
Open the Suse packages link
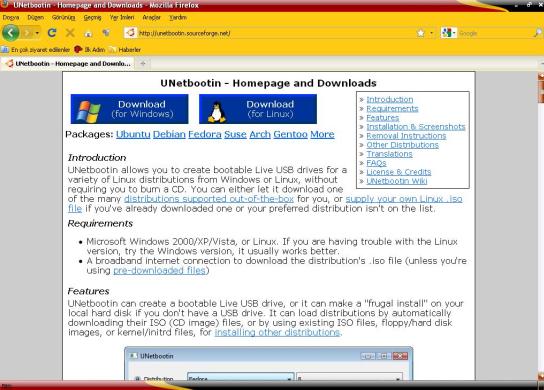(x=235, y=134)
